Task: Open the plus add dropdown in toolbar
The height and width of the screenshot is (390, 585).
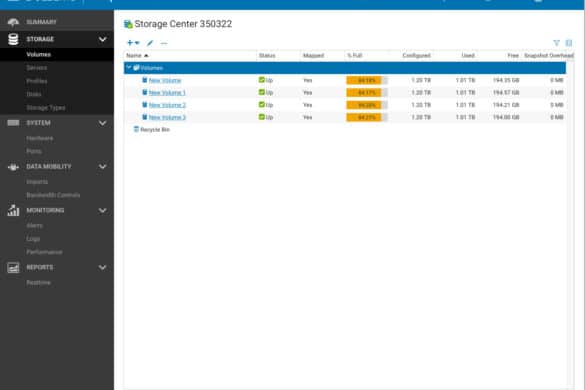Action: (x=133, y=43)
